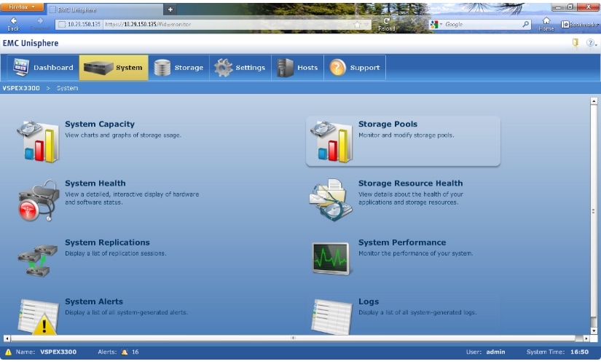The width and height of the screenshot is (601, 364).
Task: Select the EMC Unisphere browser tab
Action: tap(104, 9)
